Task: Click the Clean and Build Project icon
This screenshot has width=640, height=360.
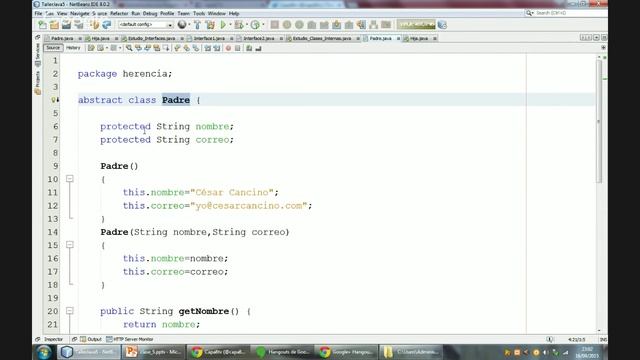Action: click(x=210, y=25)
